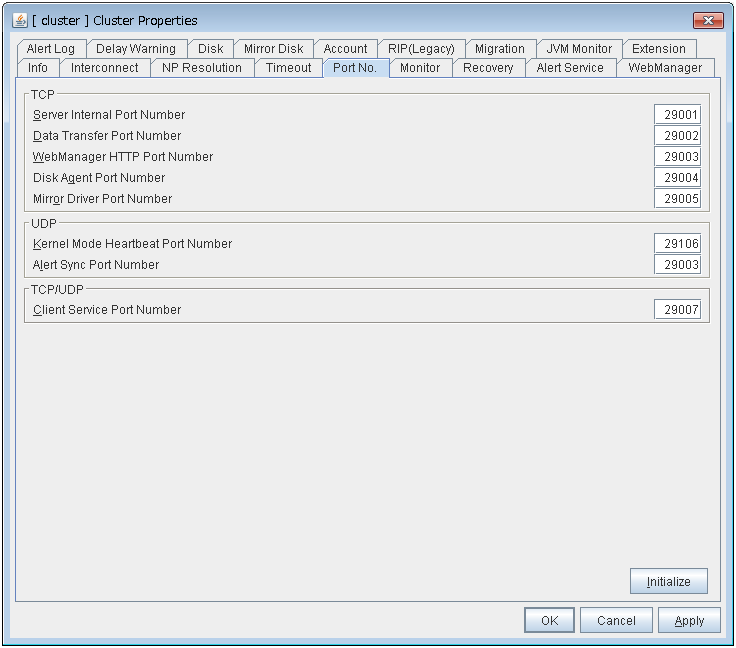Open the Alert Log tab

(51, 49)
